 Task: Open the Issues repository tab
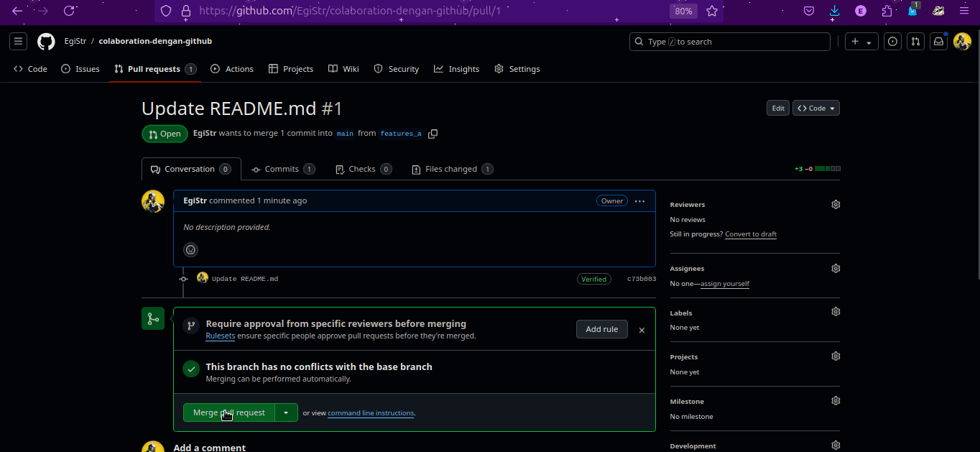80,69
